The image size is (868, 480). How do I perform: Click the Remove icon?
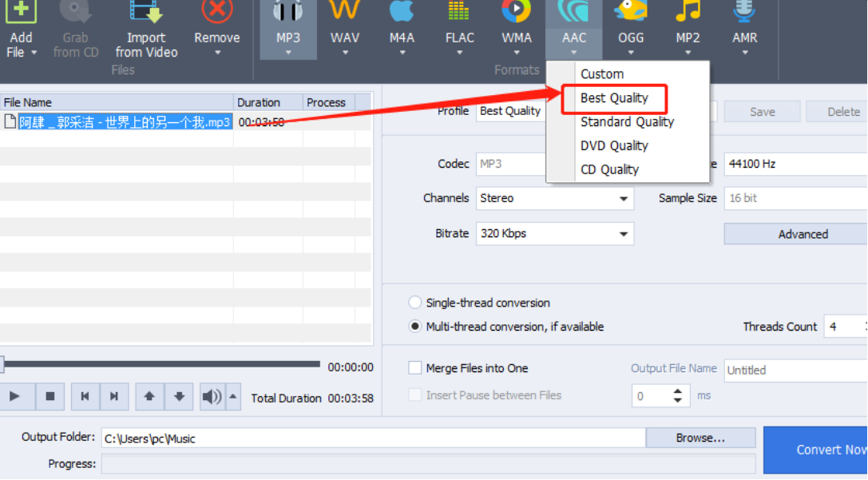click(217, 12)
